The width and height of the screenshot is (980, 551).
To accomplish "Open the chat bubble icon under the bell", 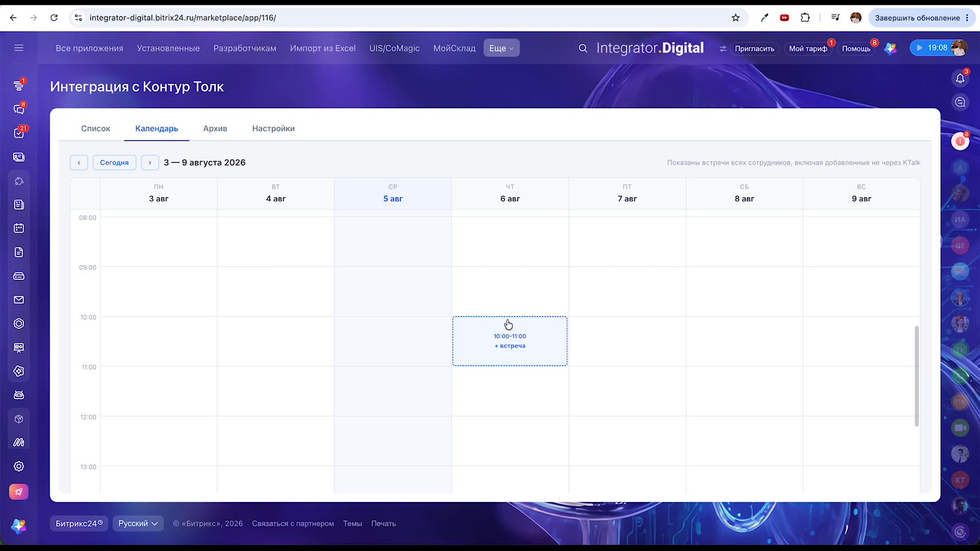I will (960, 102).
